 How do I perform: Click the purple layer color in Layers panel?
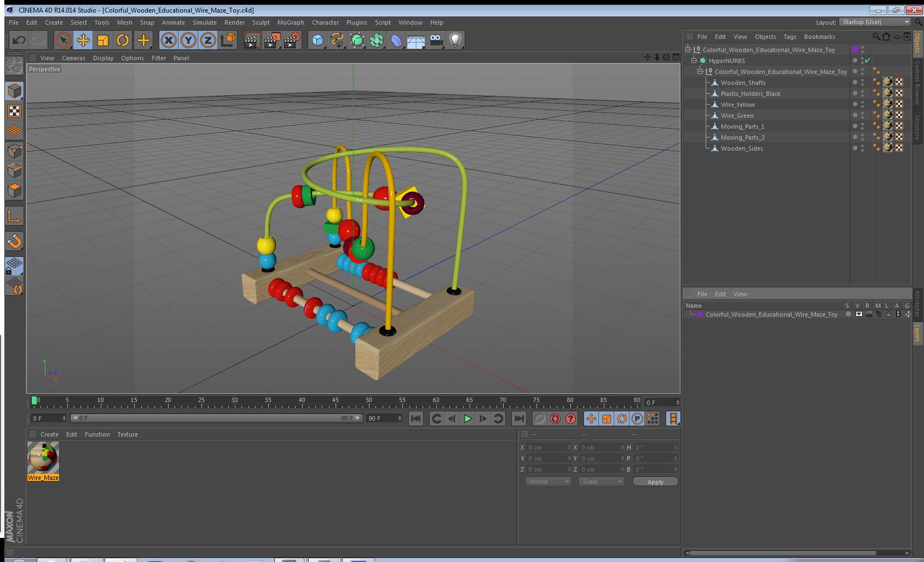click(700, 314)
